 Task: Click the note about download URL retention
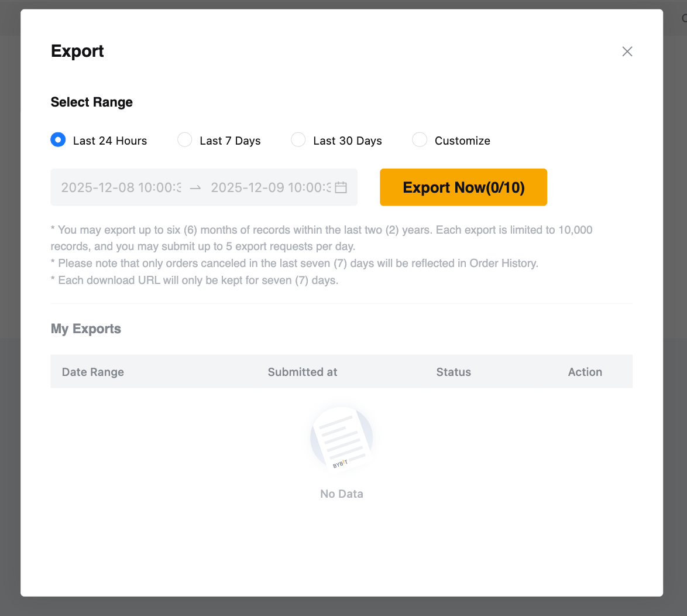click(x=195, y=280)
